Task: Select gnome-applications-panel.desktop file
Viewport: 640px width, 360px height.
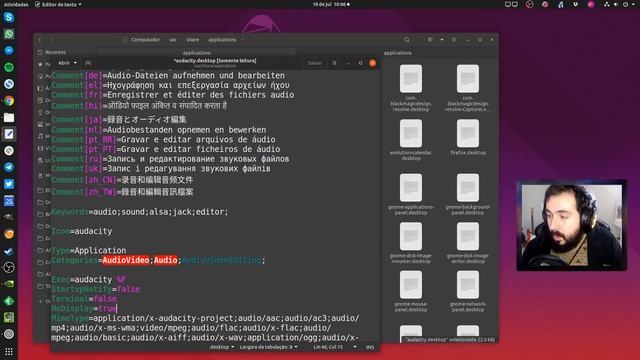Action: (411, 194)
